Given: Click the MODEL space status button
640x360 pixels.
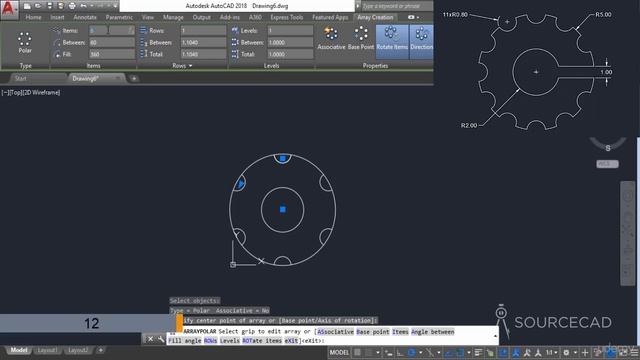Looking at the screenshot, I should 339,352.
